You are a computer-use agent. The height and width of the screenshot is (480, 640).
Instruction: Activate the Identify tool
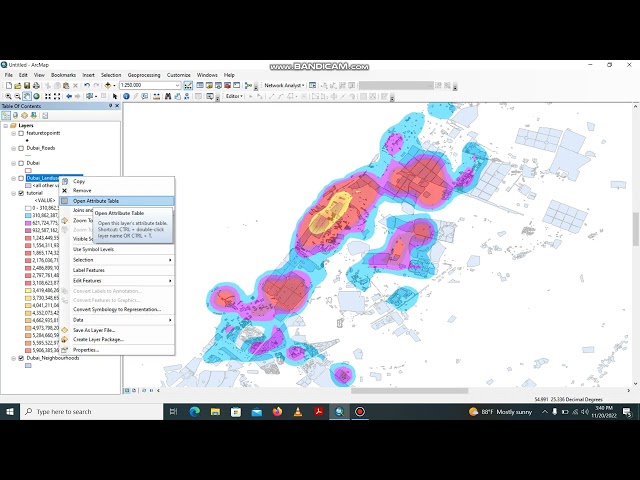[x=126, y=96]
